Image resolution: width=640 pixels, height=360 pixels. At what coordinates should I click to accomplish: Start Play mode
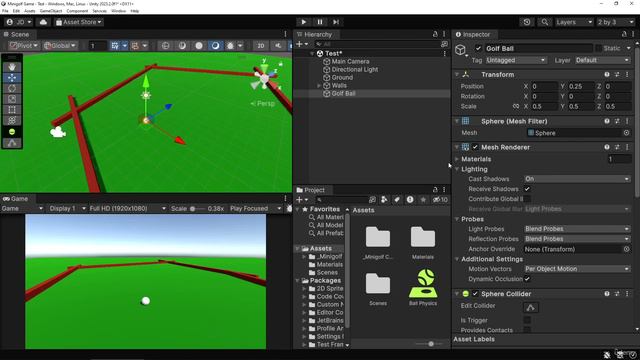coord(303,22)
